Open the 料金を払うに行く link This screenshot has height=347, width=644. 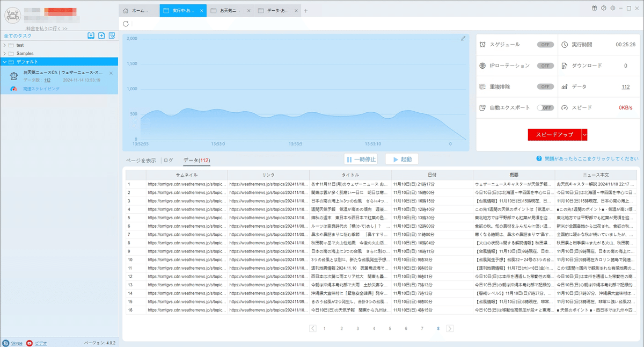[46, 28]
